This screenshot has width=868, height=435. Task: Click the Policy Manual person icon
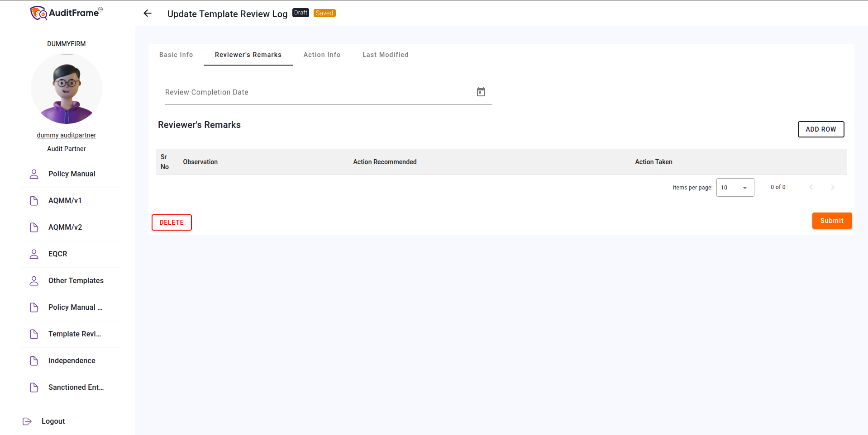[34, 174]
